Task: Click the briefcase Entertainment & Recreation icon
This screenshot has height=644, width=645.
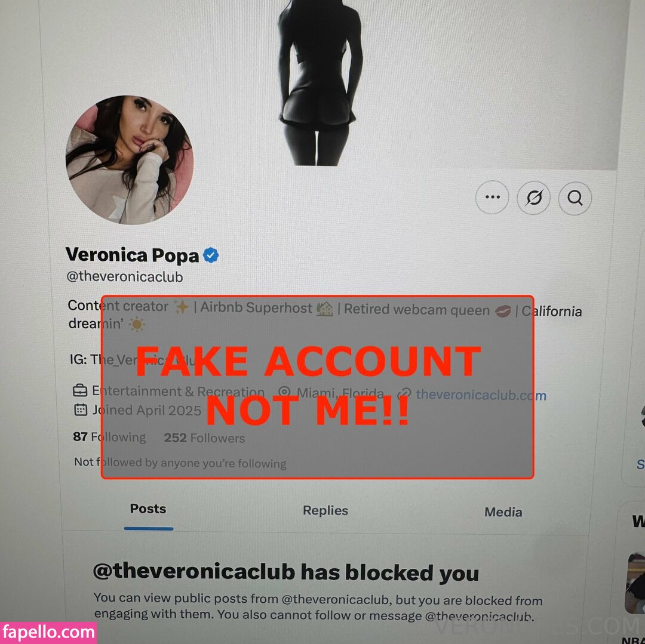Action: tap(80, 390)
